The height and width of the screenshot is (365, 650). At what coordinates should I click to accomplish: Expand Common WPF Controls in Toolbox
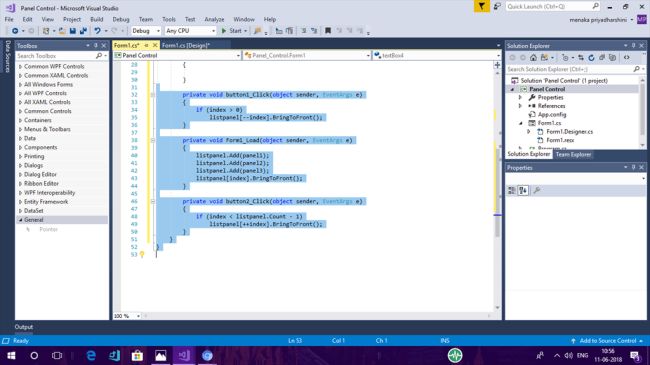pyautogui.click(x=20, y=66)
